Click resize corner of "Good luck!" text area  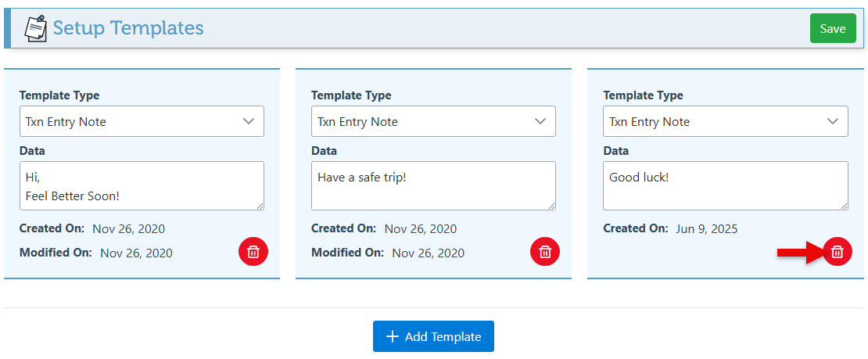click(x=842, y=205)
